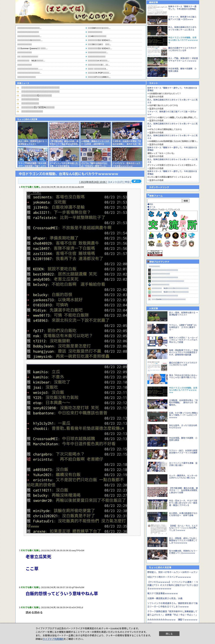Open sidebar article 元ソフトバンク選手を逮捕

tap(183, 464)
